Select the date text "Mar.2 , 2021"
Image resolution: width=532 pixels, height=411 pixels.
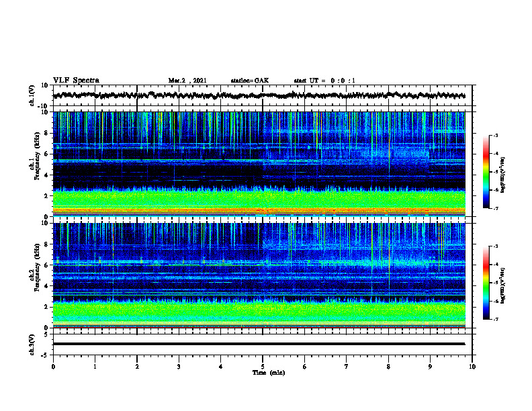[x=187, y=81]
